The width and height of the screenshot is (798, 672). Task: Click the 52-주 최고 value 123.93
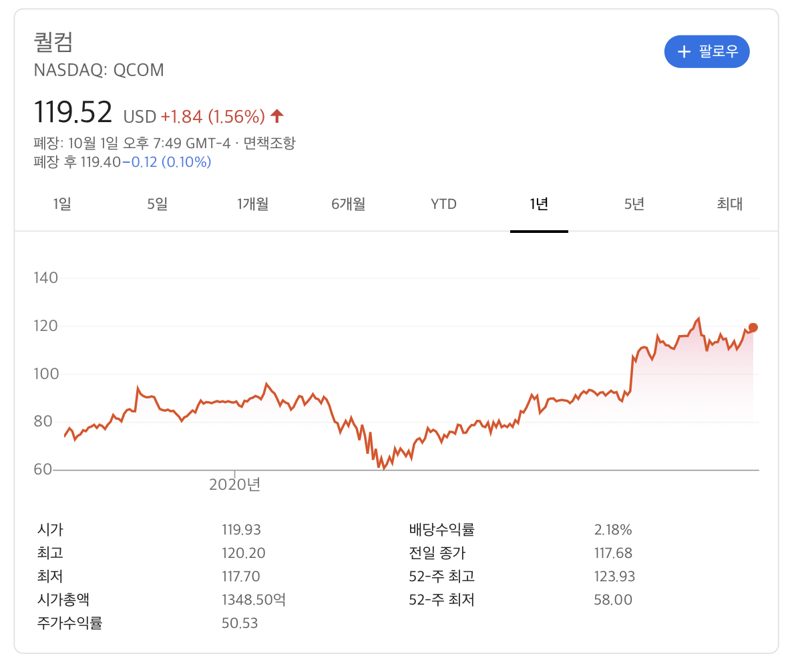point(614,577)
